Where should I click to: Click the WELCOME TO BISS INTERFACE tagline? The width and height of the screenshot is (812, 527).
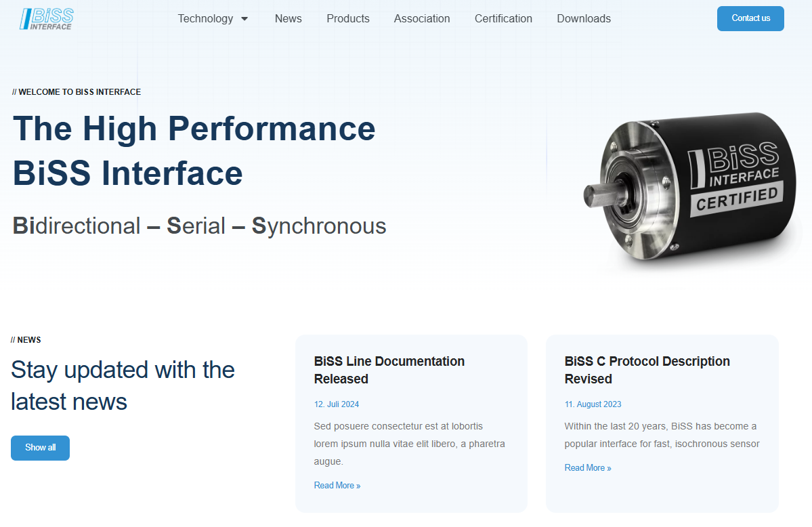coord(76,91)
